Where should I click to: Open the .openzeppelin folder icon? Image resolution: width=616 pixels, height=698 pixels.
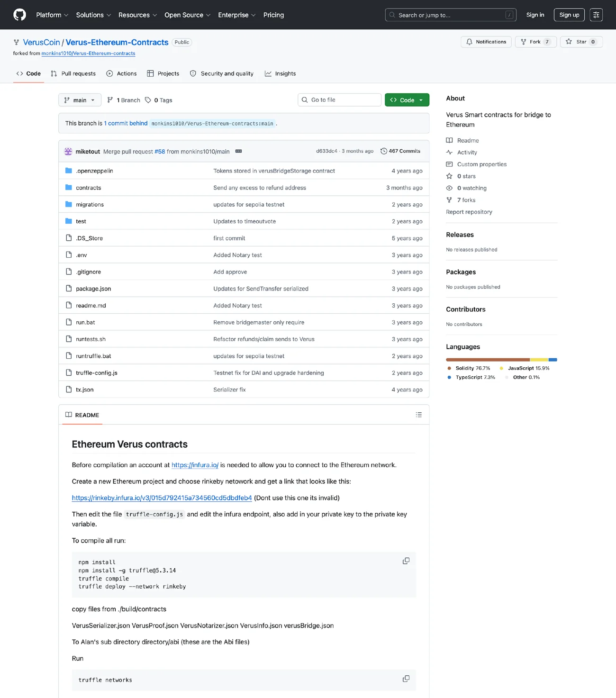[69, 171]
